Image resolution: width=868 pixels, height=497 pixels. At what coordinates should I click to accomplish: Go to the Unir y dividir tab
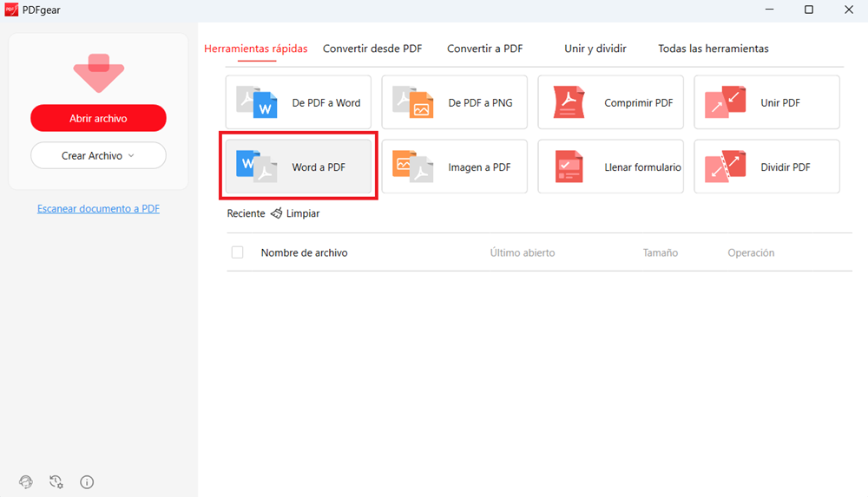coord(595,49)
